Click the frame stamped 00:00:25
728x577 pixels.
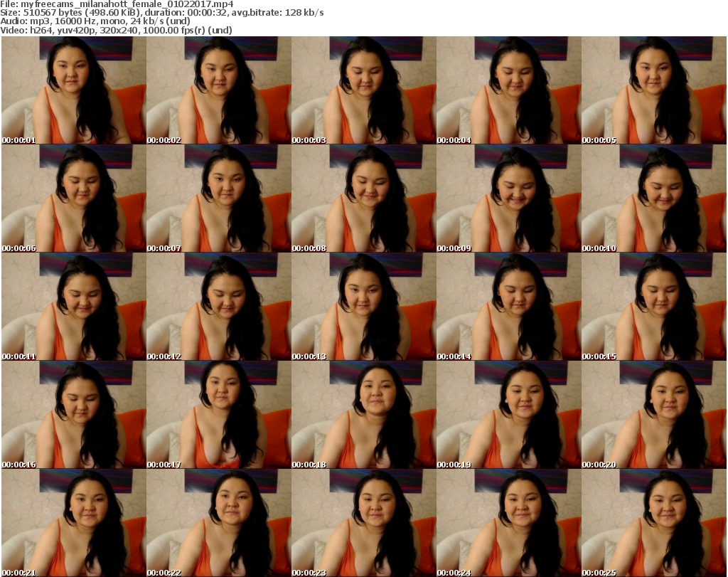[x=654, y=523]
